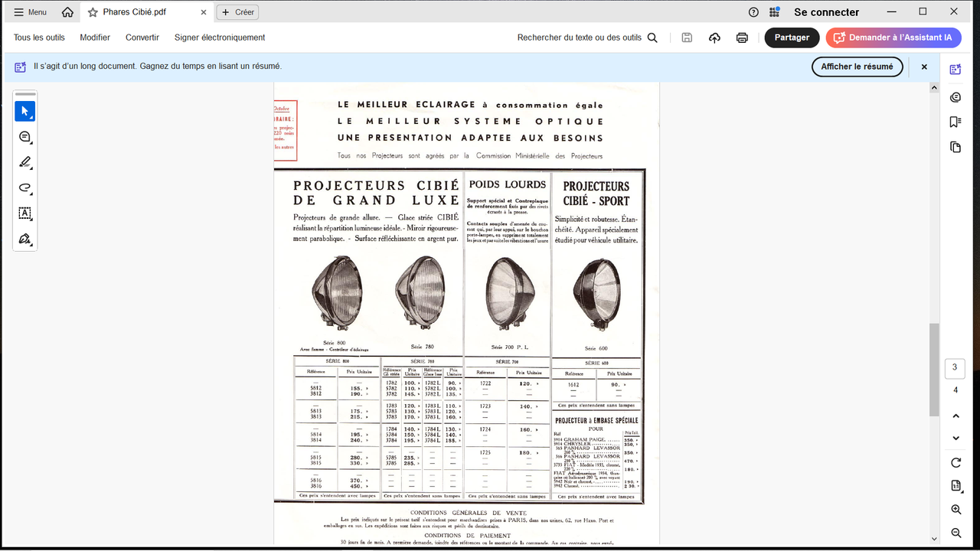This screenshot has width=980, height=551.
Task: Zoom in with magnifier plus
Action: (955, 510)
